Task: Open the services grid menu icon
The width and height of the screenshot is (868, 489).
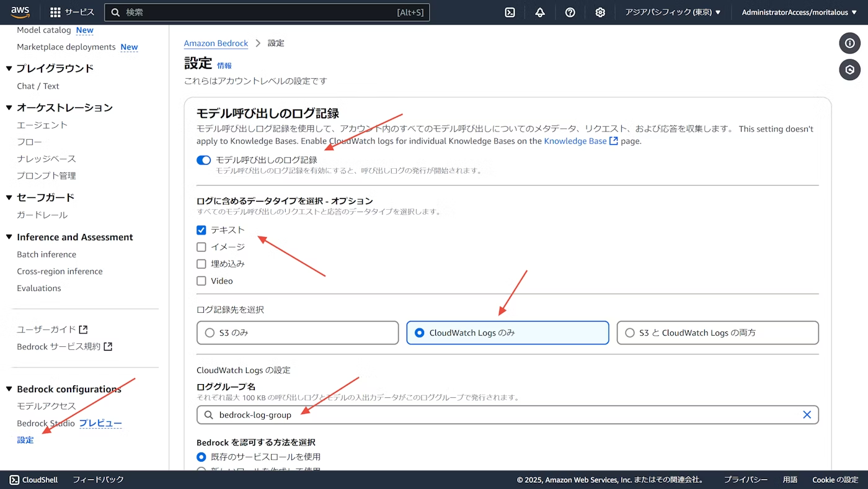Action: tap(55, 12)
